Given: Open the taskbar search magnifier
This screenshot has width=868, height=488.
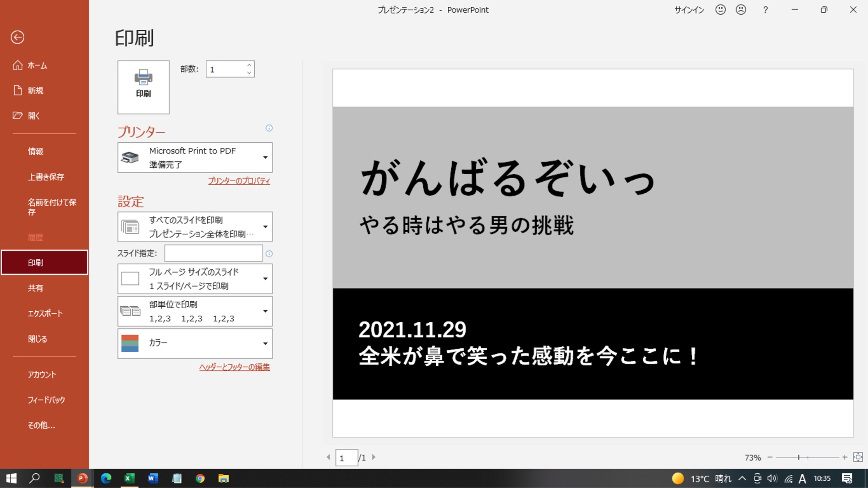Looking at the screenshot, I should [x=35, y=478].
